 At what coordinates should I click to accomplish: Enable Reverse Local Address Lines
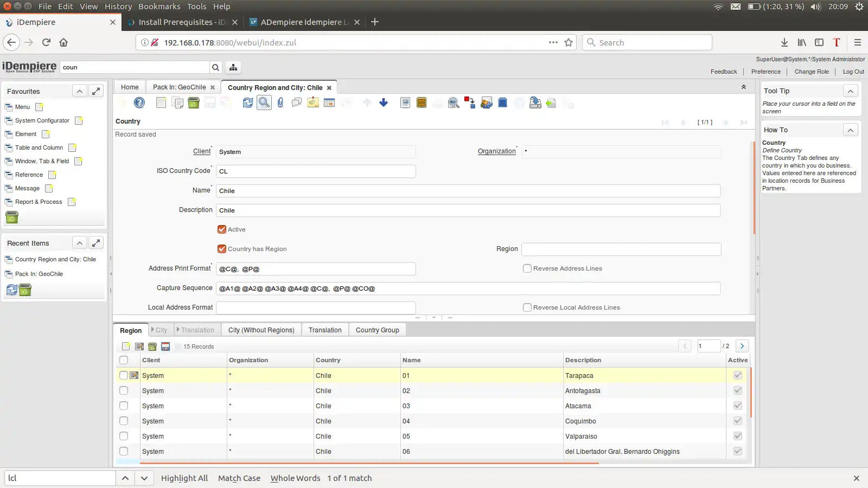(527, 307)
